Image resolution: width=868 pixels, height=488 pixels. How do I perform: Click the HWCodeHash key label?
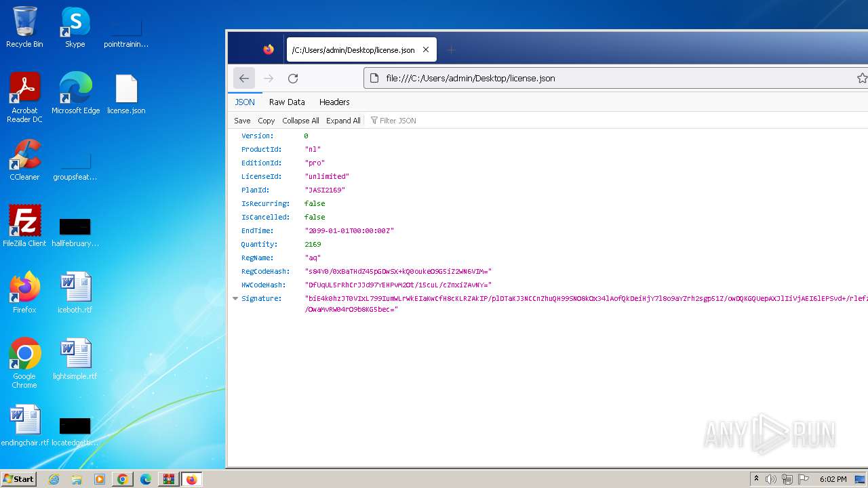coord(263,285)
